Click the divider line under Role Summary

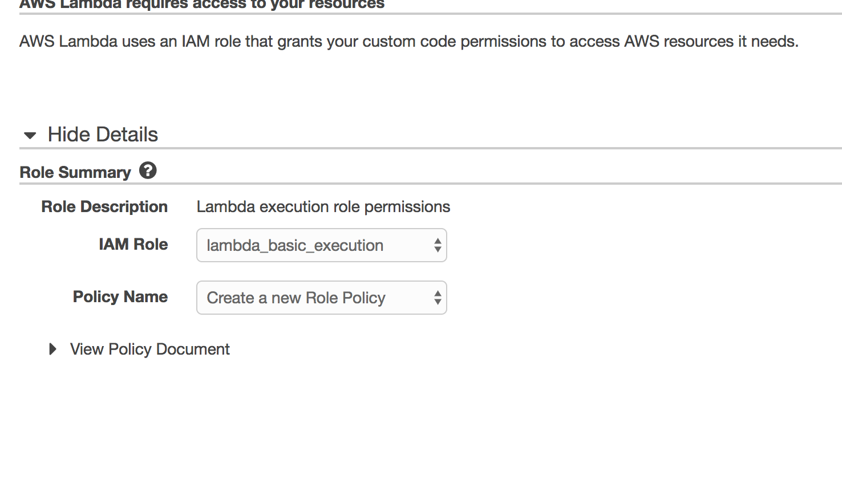tap(431, 184)
